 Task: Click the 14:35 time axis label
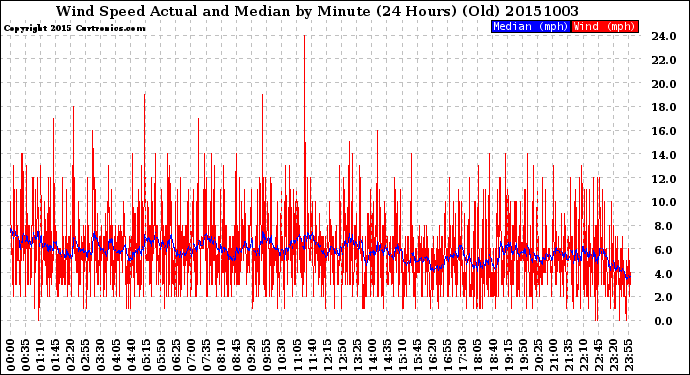click(x=387, y=355)
